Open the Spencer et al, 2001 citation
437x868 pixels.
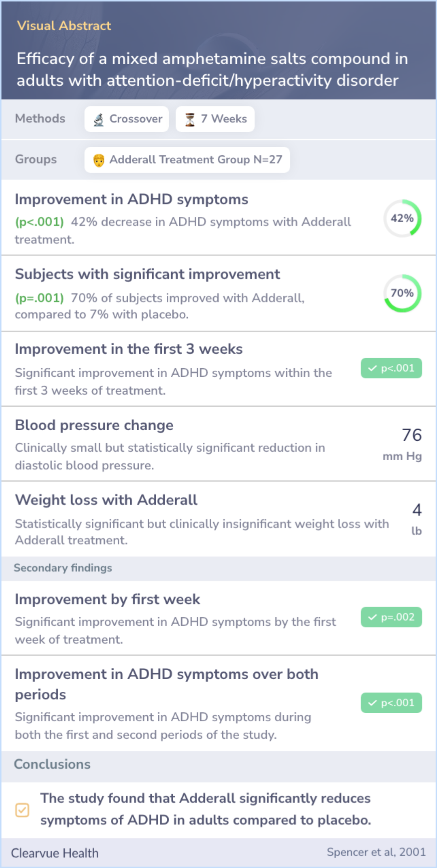[376, 852]
